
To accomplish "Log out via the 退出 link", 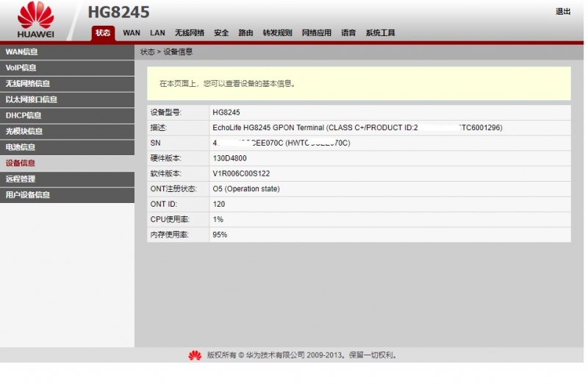I will click(x=563, y=12).
